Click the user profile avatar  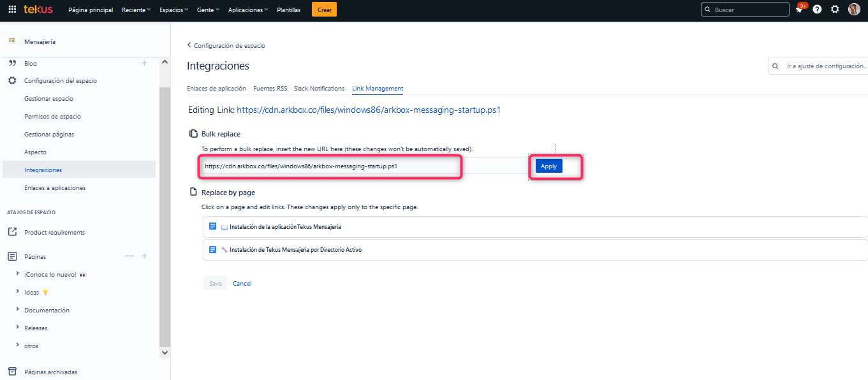pyautogui.click(x=854, y=10)
